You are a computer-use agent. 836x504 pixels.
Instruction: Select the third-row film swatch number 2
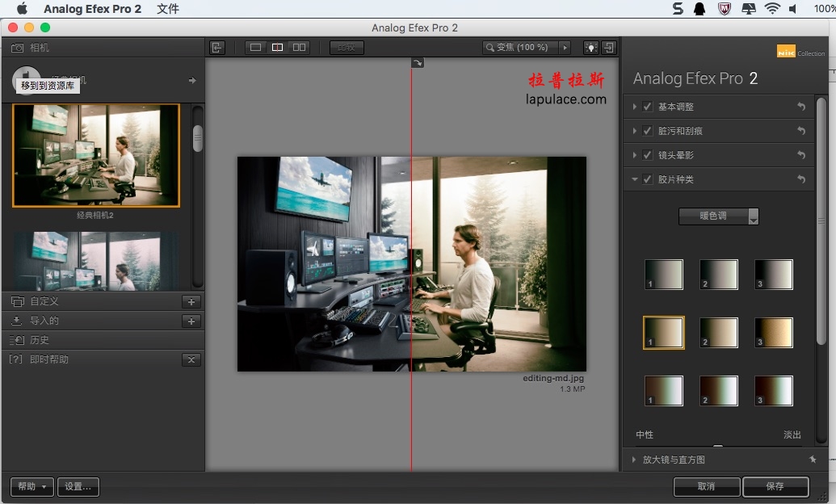tap(719, 391)
